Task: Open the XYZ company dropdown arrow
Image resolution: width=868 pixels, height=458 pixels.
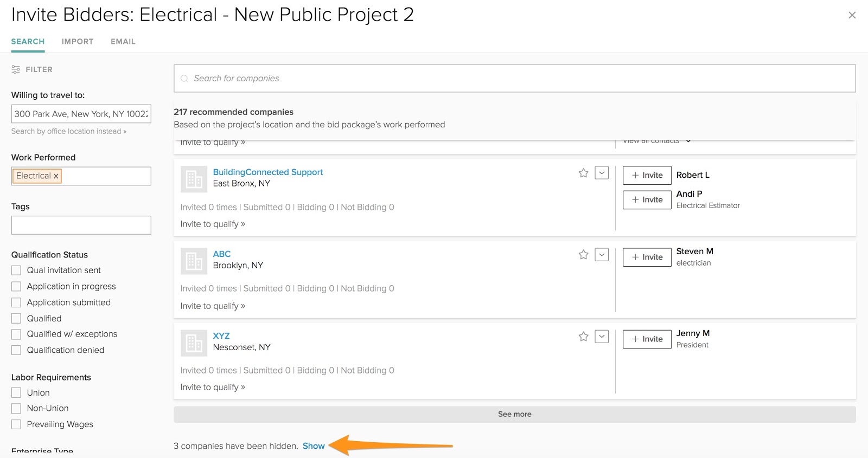Action: point(602,337)
